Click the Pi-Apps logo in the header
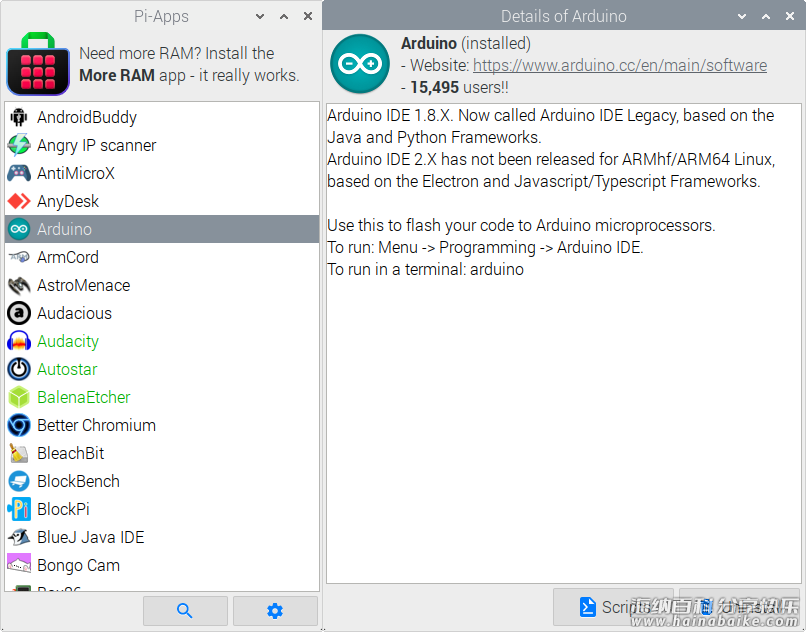Screen dimensions: 806x632 click(x=38, y=64)
